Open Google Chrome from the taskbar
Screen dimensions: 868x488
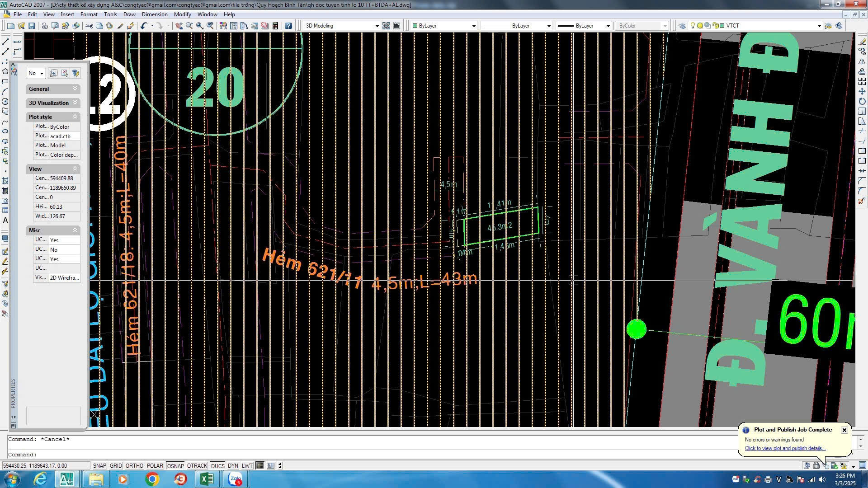(x=152, y=479)
